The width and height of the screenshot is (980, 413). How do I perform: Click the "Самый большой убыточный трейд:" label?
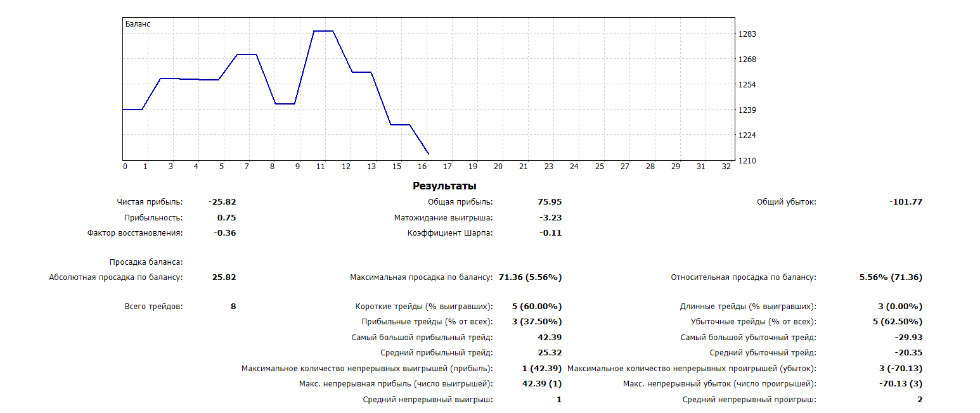point(749,337)
